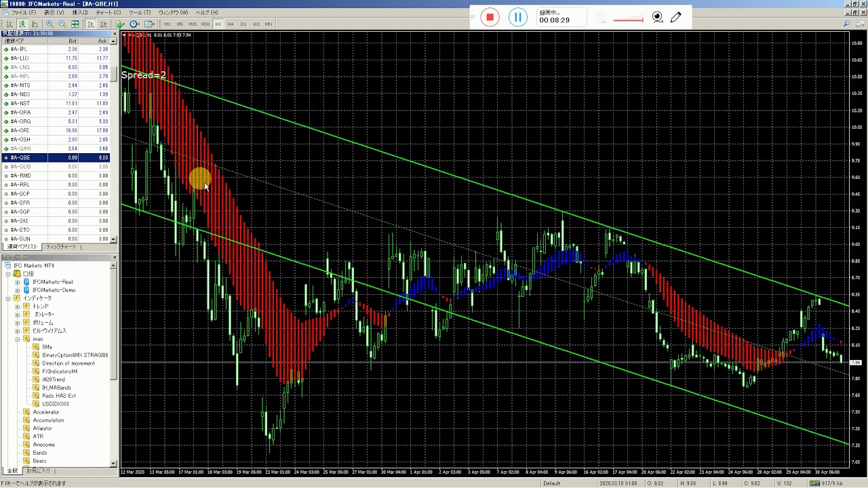Select the ATR indicator item
868x488 pixels.
pyautogui.click(x=38, y=436)
